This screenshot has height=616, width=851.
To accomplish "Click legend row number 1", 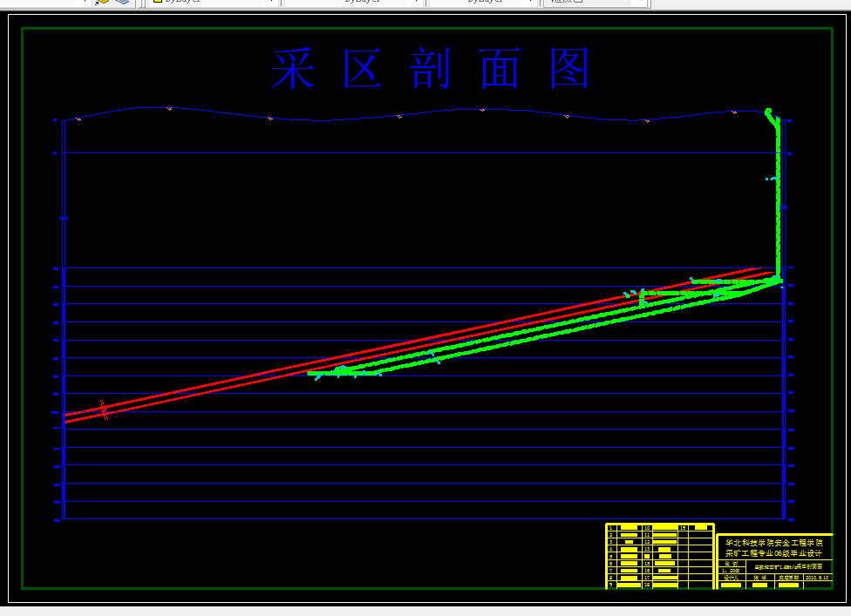I will pos(610,528).
